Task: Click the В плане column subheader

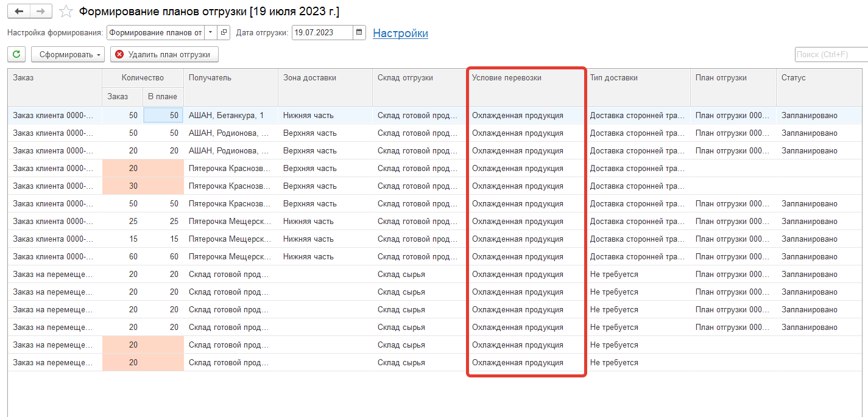Action: pyautogui.click(x=163, y=96)
